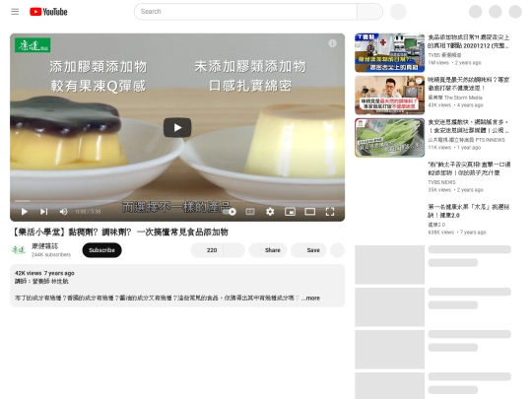532x399 pixels.
Task: Open The Storm Media video thumbnail
Action: 389,95
